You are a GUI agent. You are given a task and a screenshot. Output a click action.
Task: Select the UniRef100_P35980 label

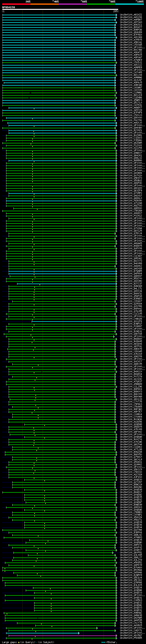(131, 140)
